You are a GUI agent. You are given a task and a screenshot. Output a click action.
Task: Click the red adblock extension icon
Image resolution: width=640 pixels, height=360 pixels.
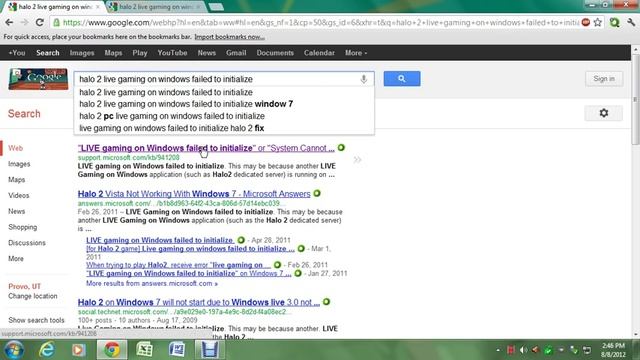[x=586, y=22]
